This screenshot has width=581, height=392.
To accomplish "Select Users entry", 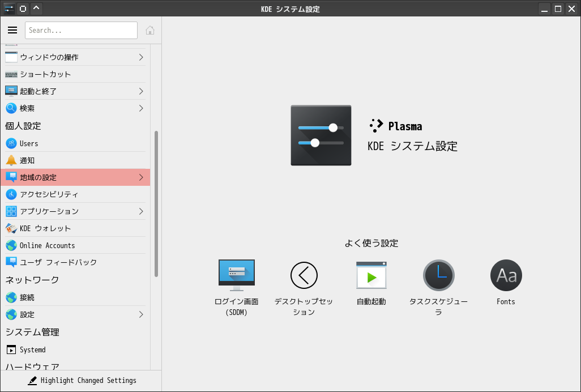I will click(75, 143).
